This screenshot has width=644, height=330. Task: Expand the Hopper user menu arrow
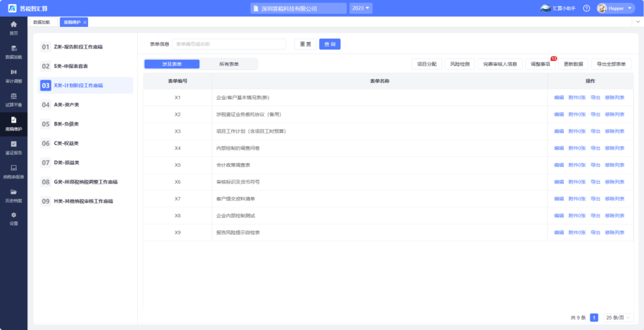630,8
